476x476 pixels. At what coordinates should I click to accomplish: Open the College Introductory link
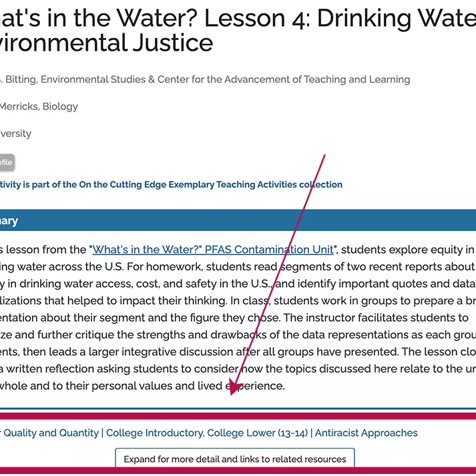[x=155, y=433]
